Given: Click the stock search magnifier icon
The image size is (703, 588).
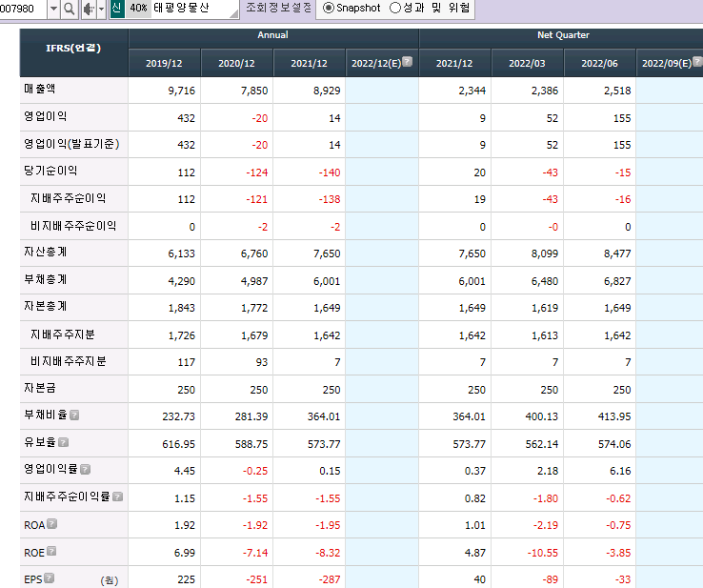Looking at the screenshot, I should pos(69,9).
